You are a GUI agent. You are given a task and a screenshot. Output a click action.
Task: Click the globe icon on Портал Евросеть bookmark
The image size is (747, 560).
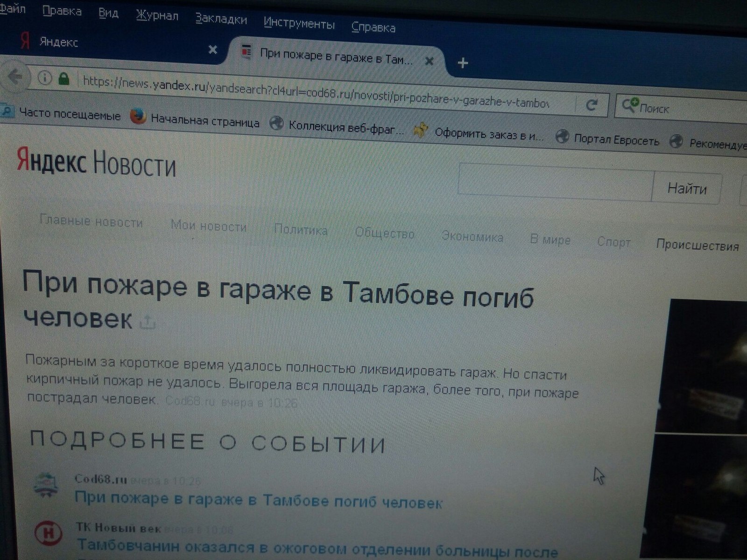click(562, 137)
